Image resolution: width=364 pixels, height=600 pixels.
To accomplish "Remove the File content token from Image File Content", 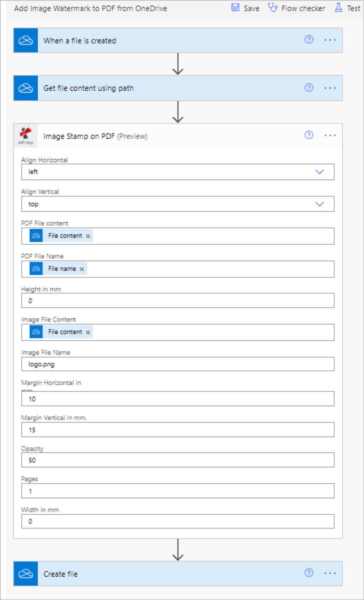I will coord(87,332).
